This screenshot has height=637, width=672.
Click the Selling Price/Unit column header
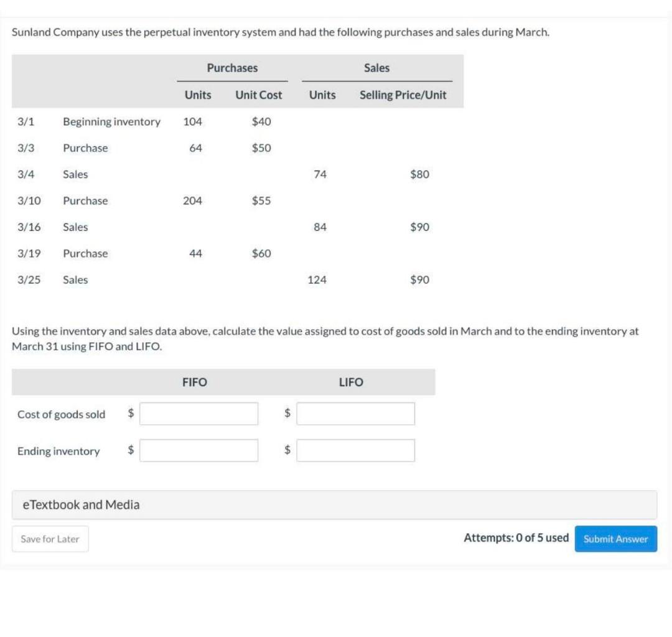click(403, 95)
